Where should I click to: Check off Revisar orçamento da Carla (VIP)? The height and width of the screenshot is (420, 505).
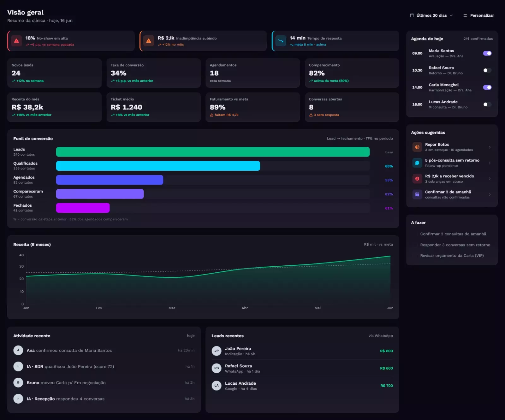pos(415,256)
